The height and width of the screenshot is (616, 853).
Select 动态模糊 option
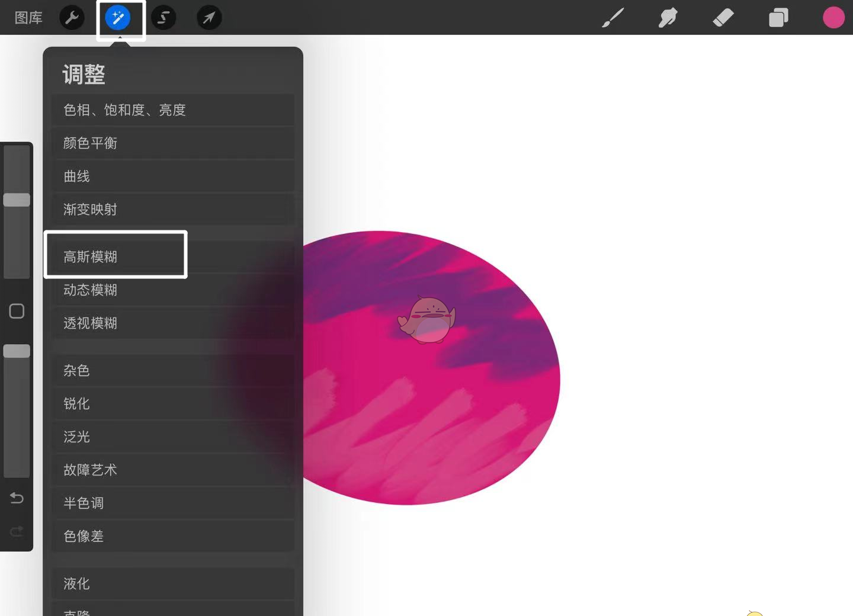(x=173, y=290)
